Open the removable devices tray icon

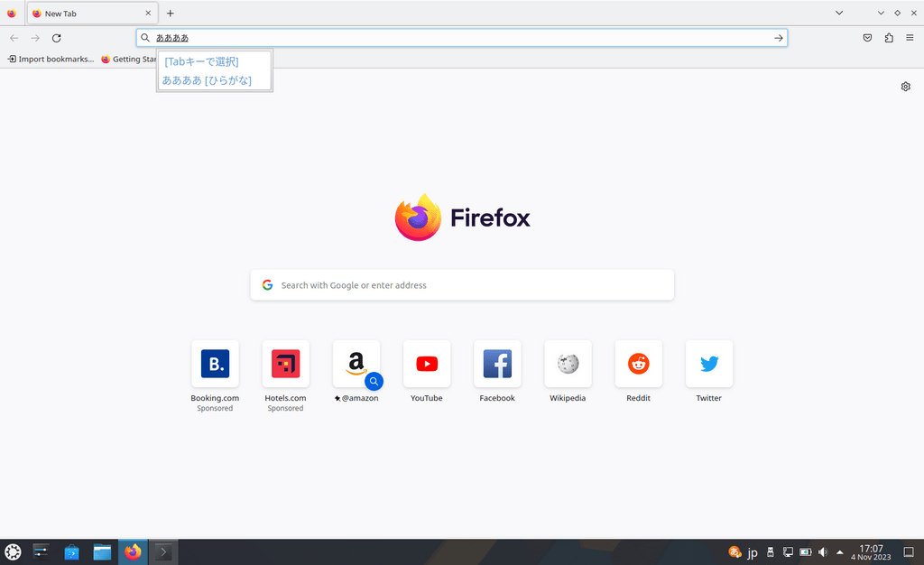[x=771, y=552]
